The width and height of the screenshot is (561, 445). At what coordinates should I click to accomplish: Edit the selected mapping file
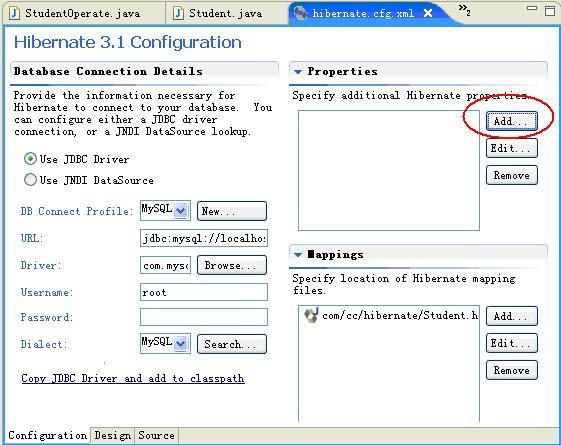(x=512, y=343)
